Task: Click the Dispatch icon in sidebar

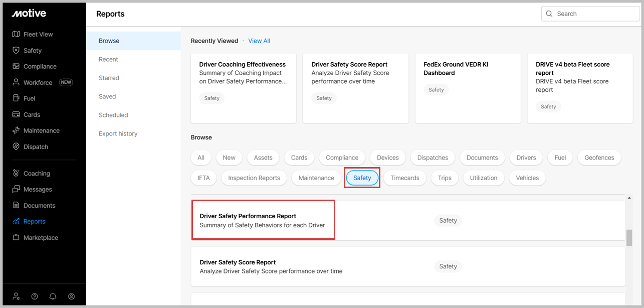Action: 16,146
